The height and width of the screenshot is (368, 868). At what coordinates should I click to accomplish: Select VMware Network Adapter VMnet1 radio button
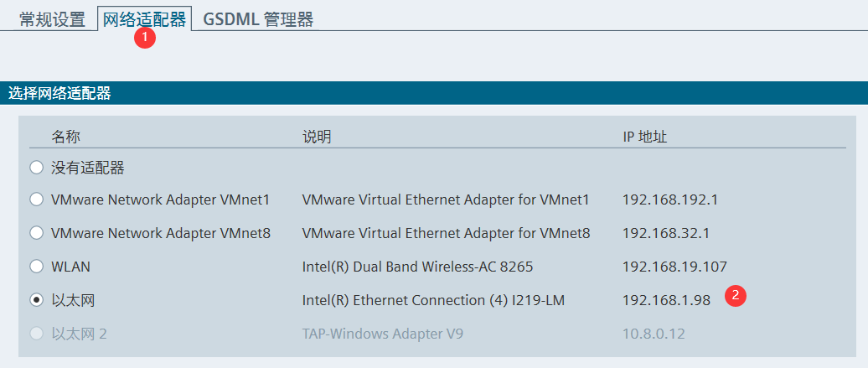pyautogui.click(x=37, y=200)
